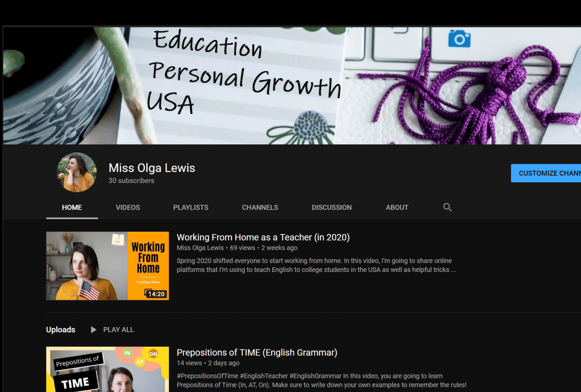Click the PLAY ALL link for Uploads
The width and height of the screenshot is (581, 392).
pos(118,329)
